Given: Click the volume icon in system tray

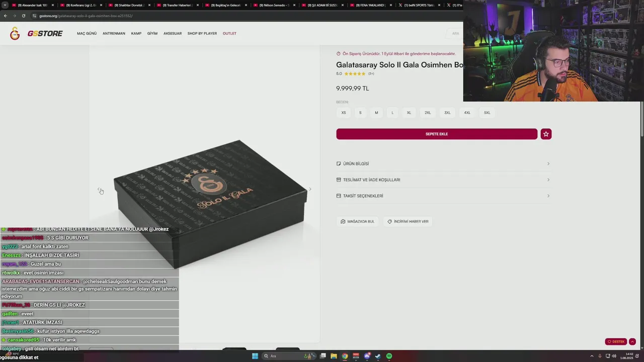Looking at the screenshot, I should click(x=615, y=356).
